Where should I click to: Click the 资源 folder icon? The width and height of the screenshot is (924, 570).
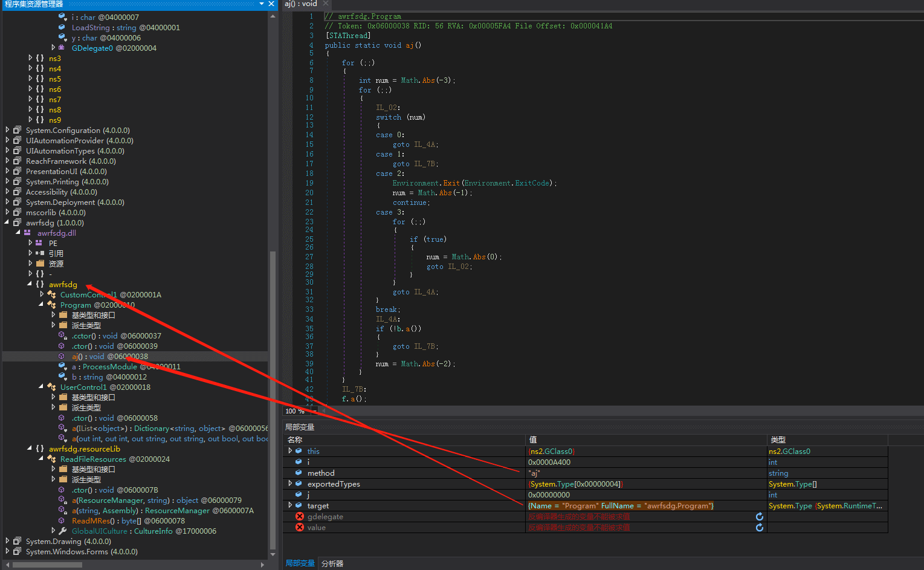40,264
